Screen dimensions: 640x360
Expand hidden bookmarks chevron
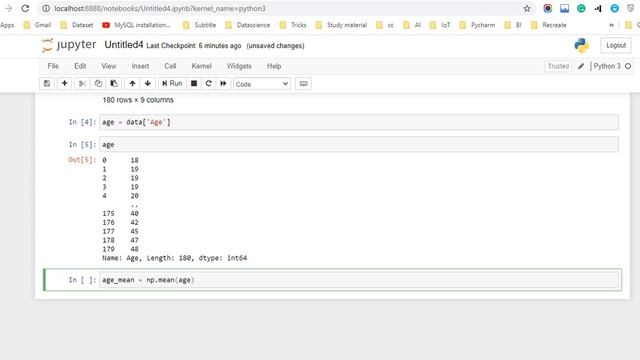611,25
